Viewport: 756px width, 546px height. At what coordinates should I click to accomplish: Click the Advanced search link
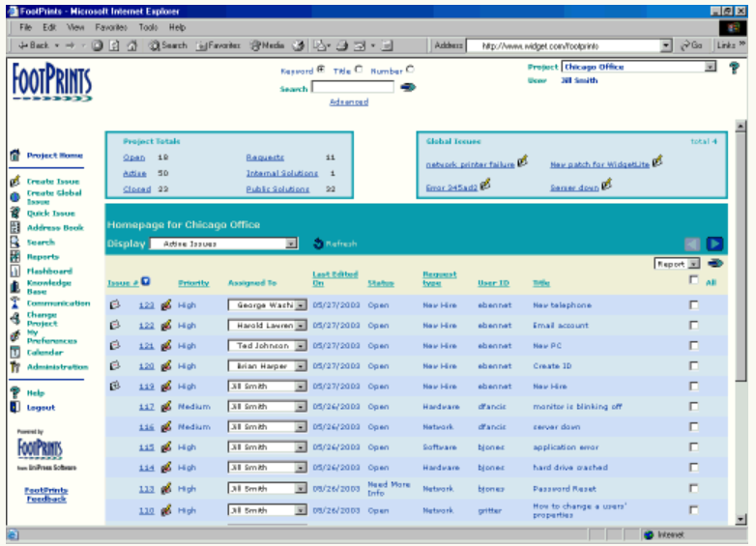(x=348, y=101)
